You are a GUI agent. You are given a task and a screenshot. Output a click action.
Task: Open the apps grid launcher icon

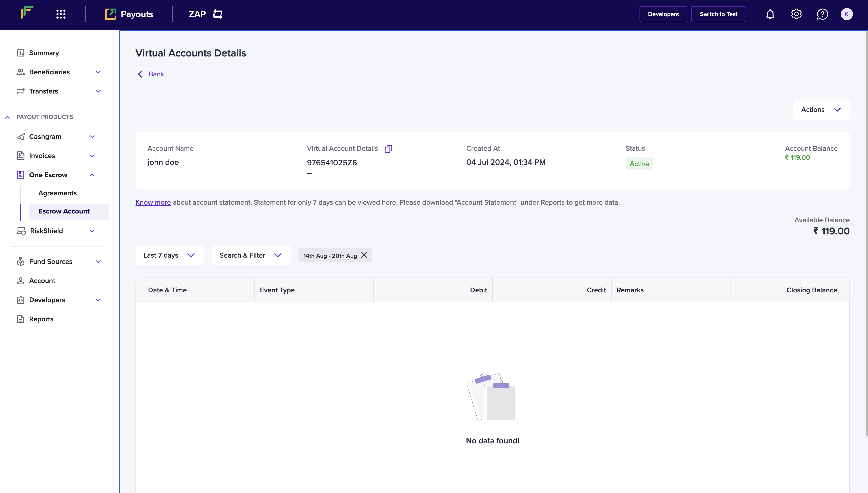61,14
